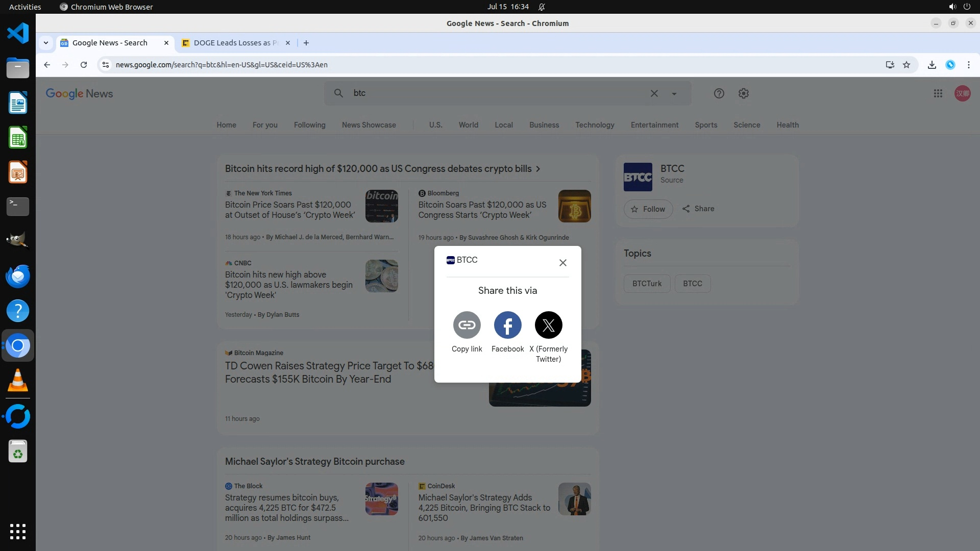This screenshot has height=551, width=980.
Task: Open the Google News settings gear
Action: (x=743, y=93)
